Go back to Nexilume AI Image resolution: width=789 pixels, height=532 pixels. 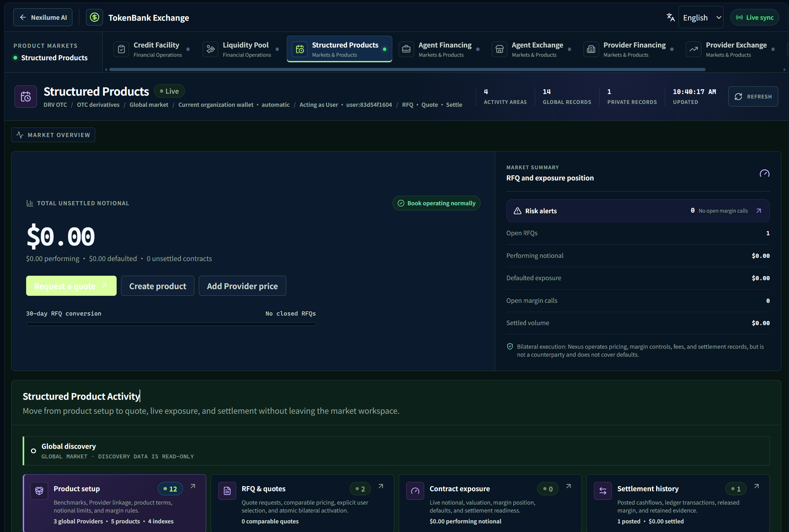point(43,17)
